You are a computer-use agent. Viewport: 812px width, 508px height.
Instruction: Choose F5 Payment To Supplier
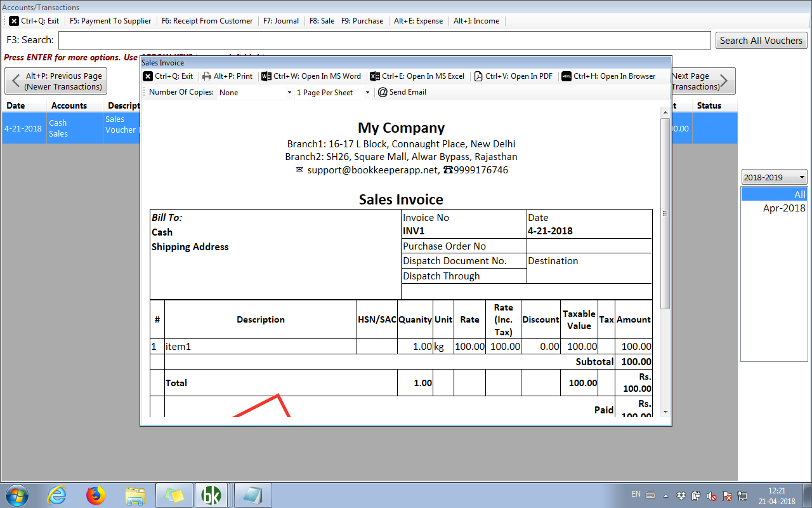pyautogui.click(x=110, y=21)
